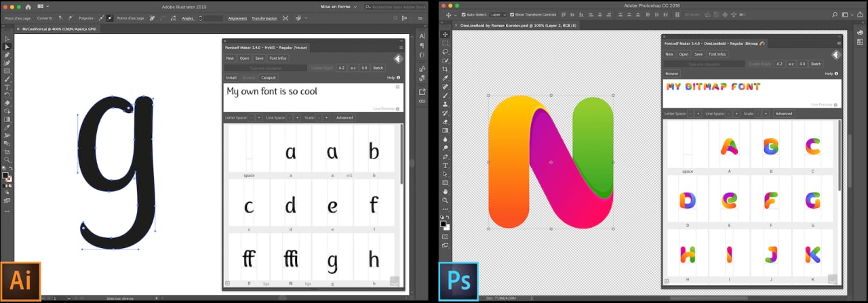This screenshot has height=303, width=868.
Task: Click Fontself logo icon in Illustrator panel
Action: 398,58
